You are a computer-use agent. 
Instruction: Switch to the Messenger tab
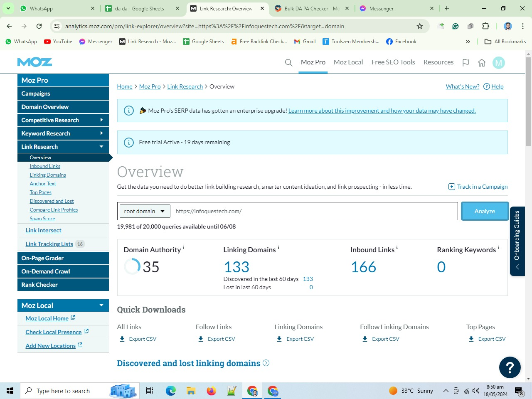coord(396,8)
